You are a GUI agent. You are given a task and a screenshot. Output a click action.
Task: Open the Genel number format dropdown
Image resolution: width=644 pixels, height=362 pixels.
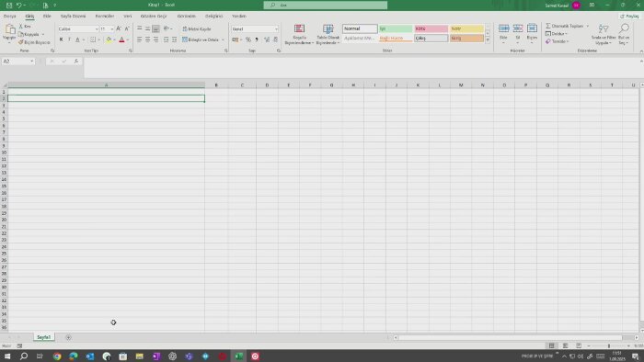click(276, 29)
